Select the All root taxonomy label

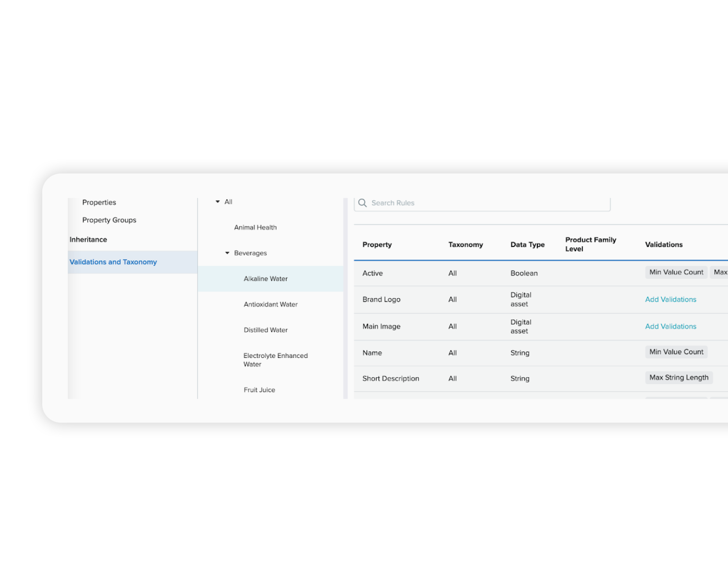coord(228,202)
